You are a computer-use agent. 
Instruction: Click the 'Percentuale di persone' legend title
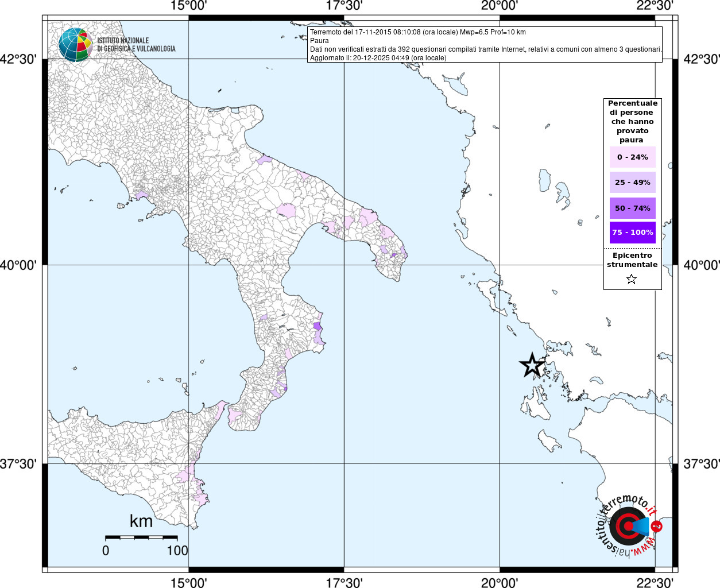click(632, 122)
